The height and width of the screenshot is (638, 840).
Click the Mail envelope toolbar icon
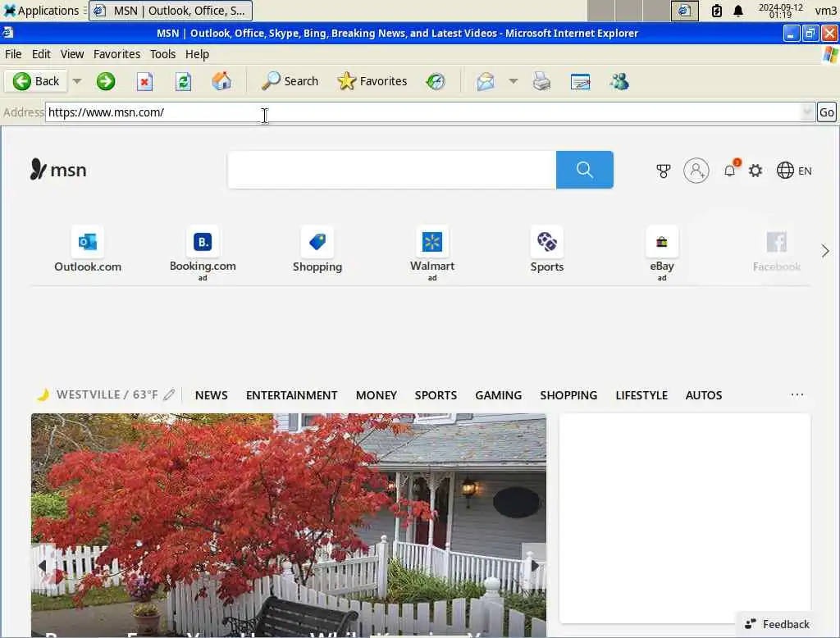click(486, 81)
